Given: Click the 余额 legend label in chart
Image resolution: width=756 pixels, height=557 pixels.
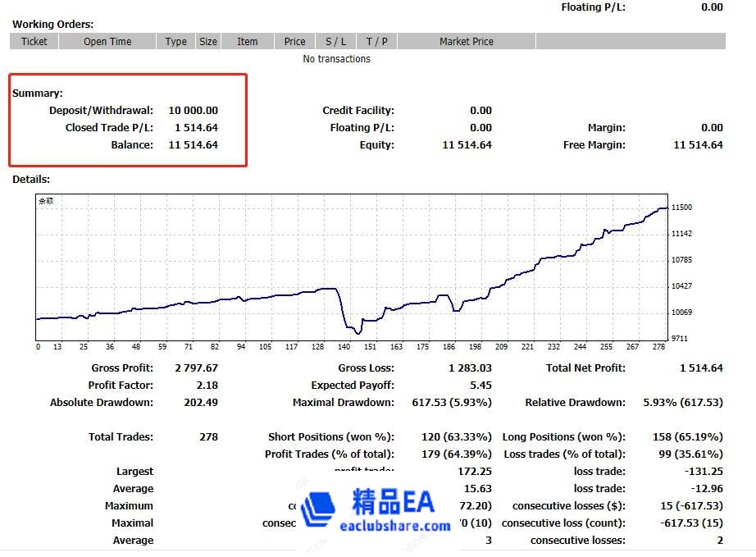Looking at the screenshot, I should [46, 201].
